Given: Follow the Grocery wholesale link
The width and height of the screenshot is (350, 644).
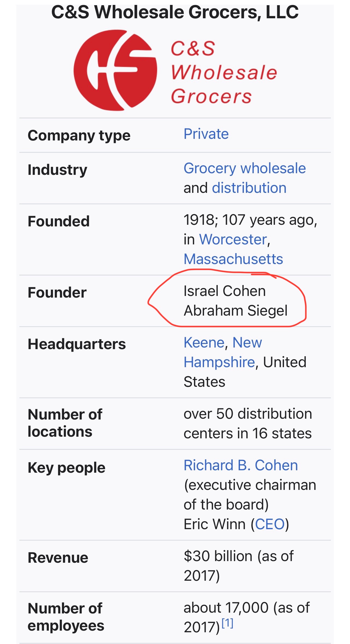Looking at the screenshot, I should tap(244, 168).
